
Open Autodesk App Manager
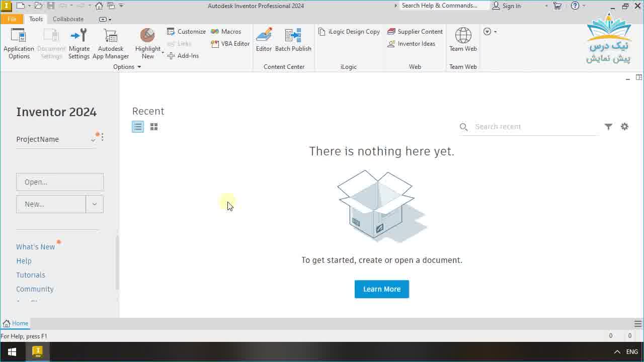111,43
